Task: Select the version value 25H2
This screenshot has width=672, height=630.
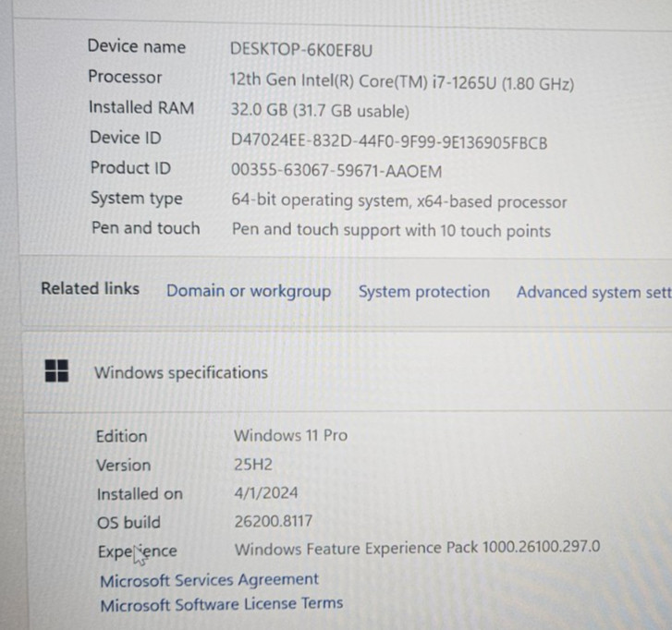Action: click(x=253, y=465)
